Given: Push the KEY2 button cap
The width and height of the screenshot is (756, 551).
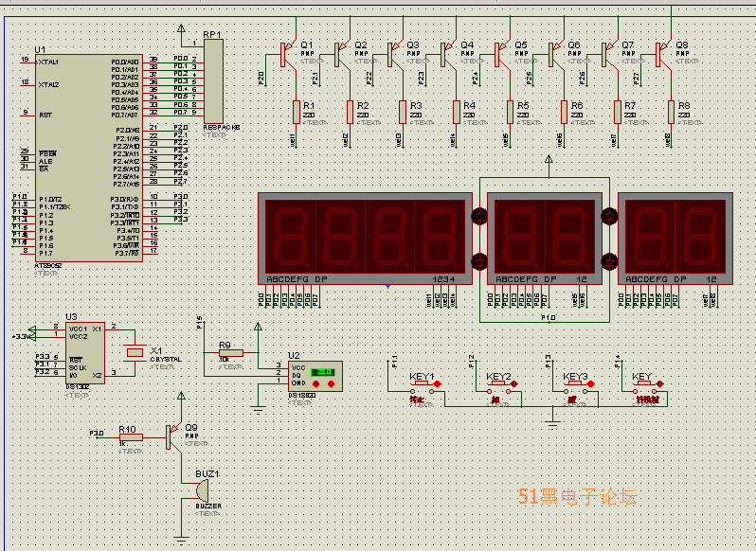Looking at the screenshot, I should click(x=499, y=382).
